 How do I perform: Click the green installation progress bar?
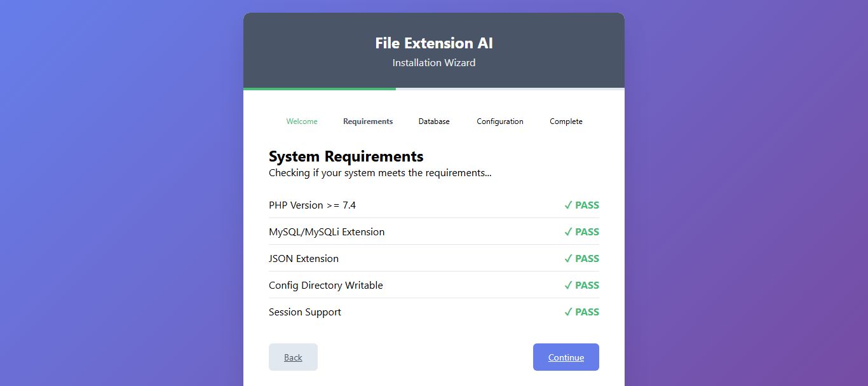tap(320, 89)
